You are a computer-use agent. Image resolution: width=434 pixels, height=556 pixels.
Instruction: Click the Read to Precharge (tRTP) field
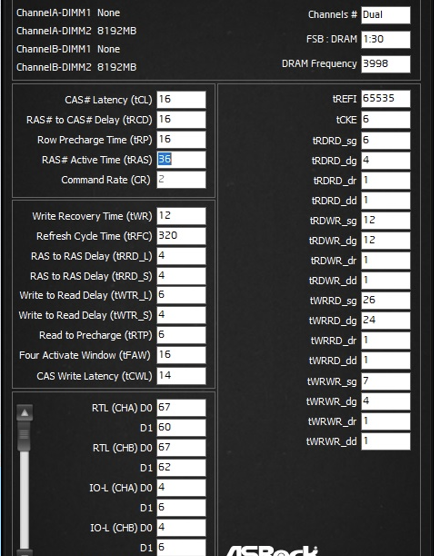click(181, 335)
